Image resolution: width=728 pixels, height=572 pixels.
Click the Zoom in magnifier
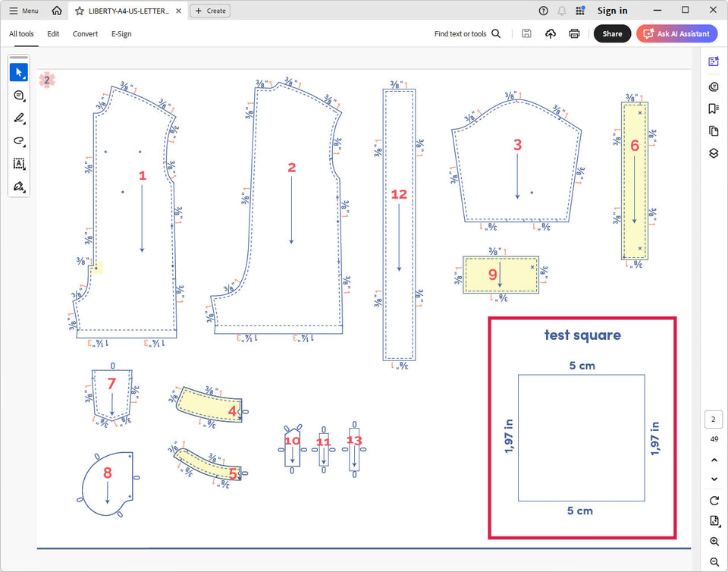click(x=714, y=542)
